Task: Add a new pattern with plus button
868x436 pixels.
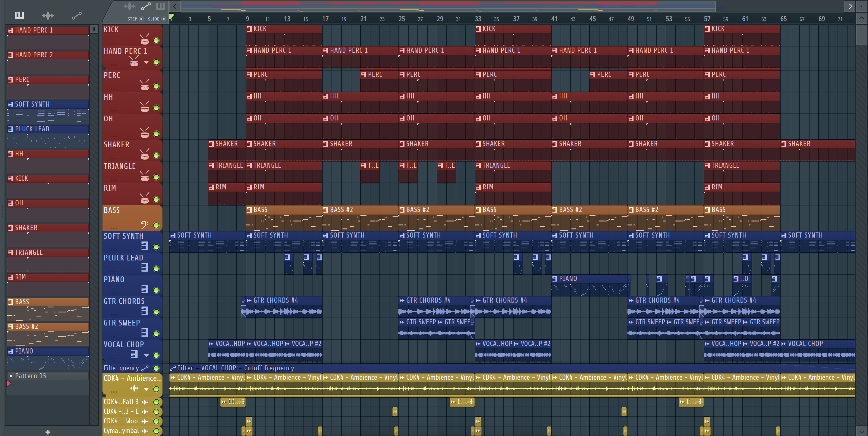Action: tap(48, 431)
